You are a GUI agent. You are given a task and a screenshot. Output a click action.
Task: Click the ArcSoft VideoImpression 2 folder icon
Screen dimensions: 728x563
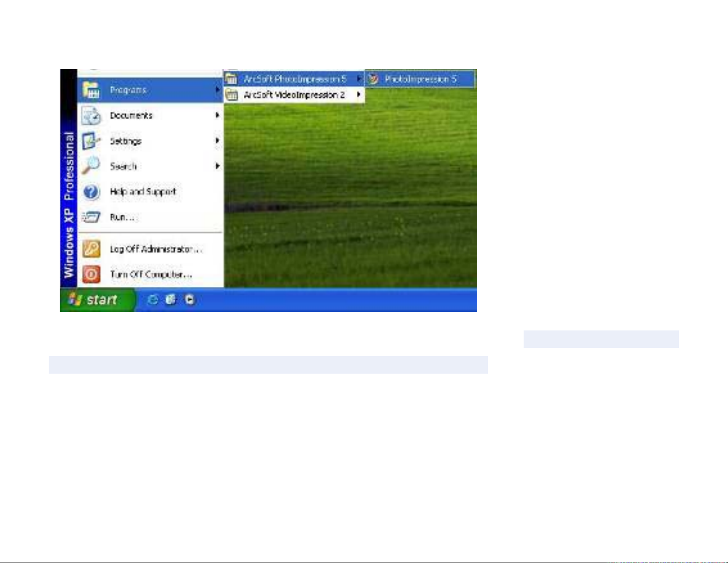[x=232, y=95]
